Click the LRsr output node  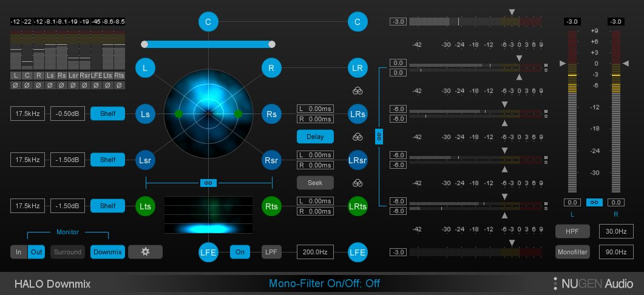tap(358, 160)
